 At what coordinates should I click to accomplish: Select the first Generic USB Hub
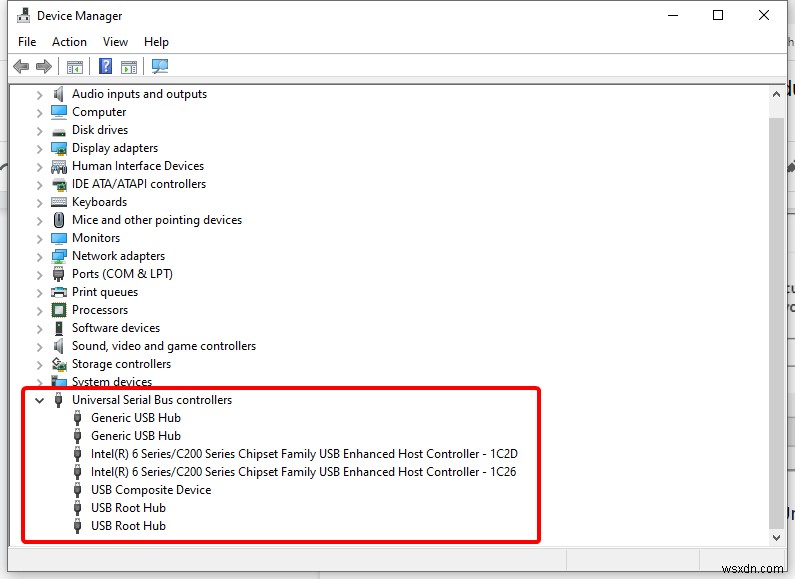point(136,418)
